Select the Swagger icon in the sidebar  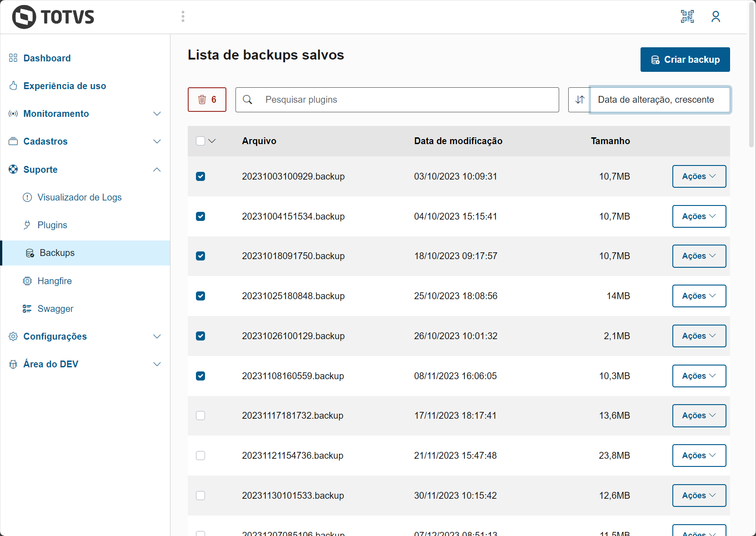click(x=27, y=308)
